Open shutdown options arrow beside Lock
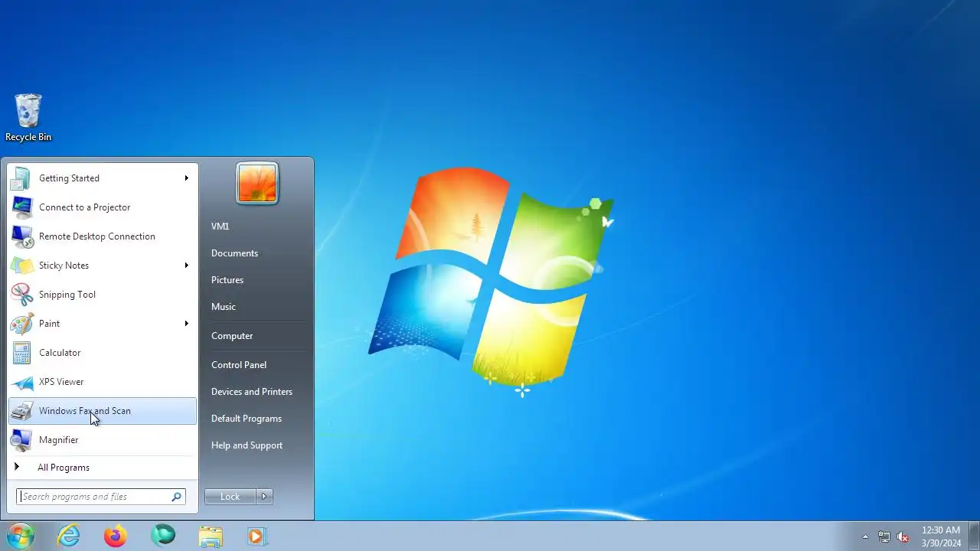Viewport: 980px width, 551px height. [x=264, y=497]
